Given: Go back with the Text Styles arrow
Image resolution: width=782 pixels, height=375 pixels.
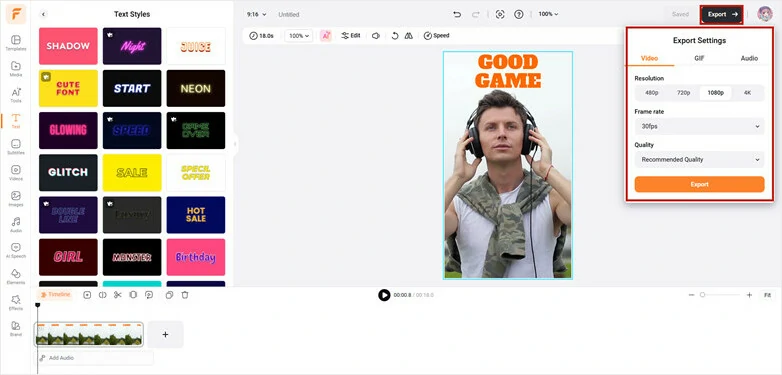Looking at the screenshot, I should click(x=43, y=14).
